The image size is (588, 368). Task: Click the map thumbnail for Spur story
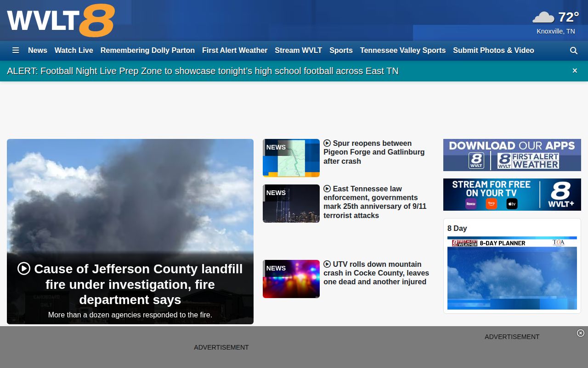click(x=291, y=158)
